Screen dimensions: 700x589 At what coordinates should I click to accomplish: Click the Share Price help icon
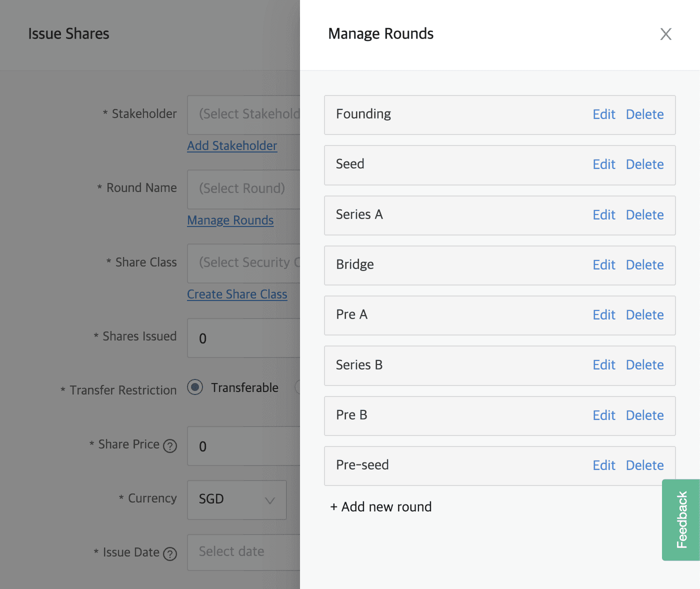170,445
